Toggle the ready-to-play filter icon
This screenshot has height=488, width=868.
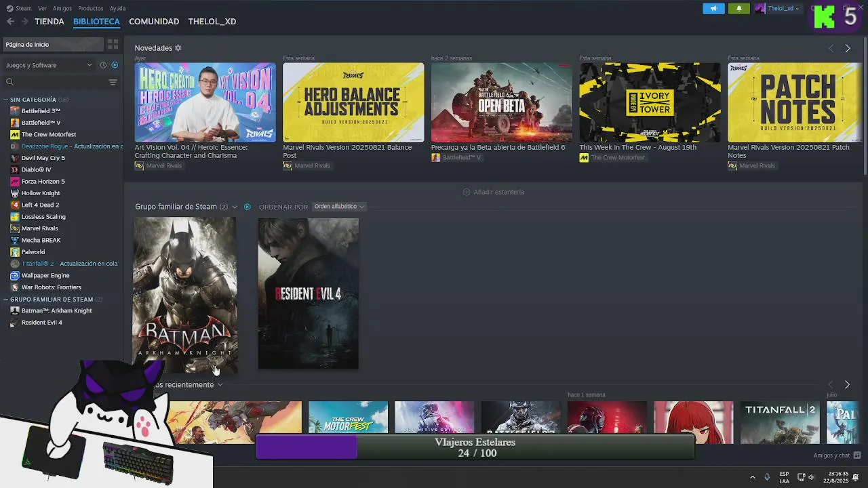115,65
